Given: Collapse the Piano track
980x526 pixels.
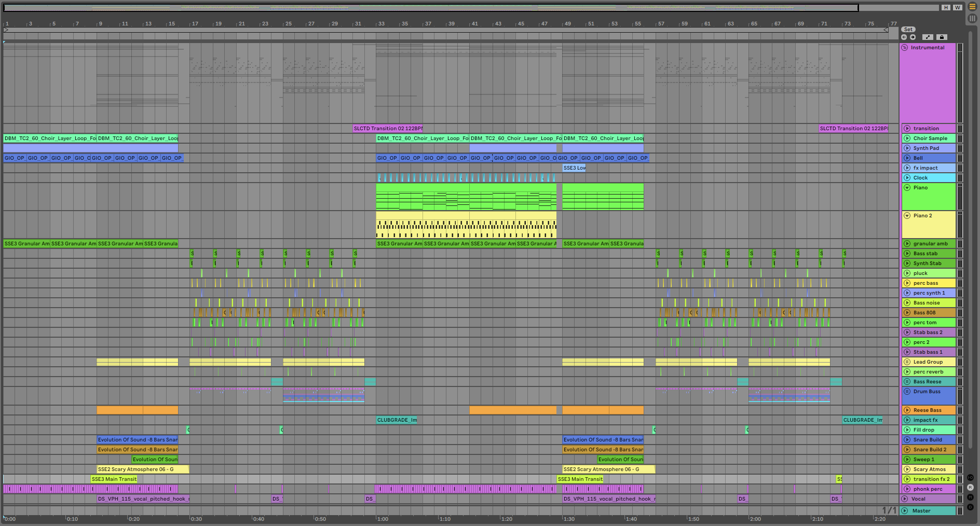Looking at the screenshot, I should [907, 188].
